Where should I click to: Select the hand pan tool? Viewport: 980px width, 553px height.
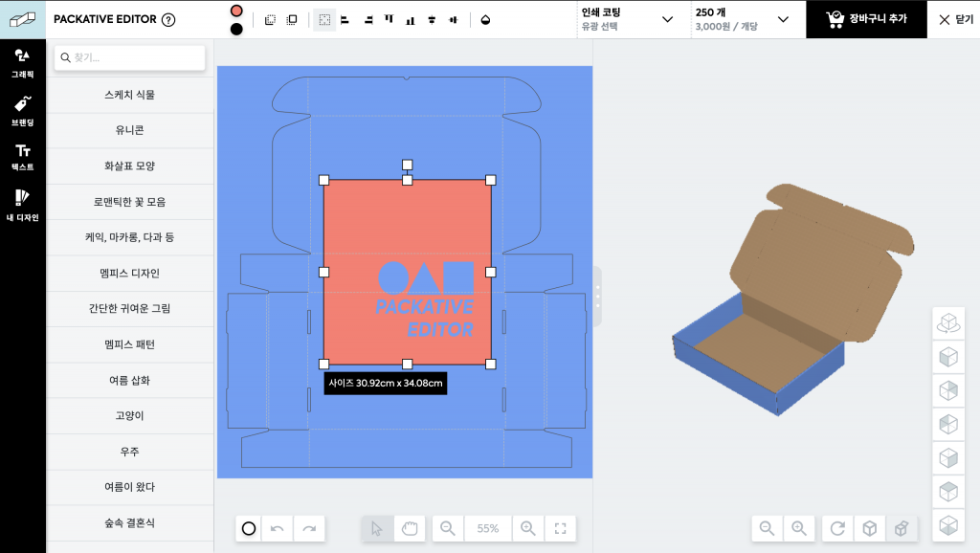pos(410,529)
